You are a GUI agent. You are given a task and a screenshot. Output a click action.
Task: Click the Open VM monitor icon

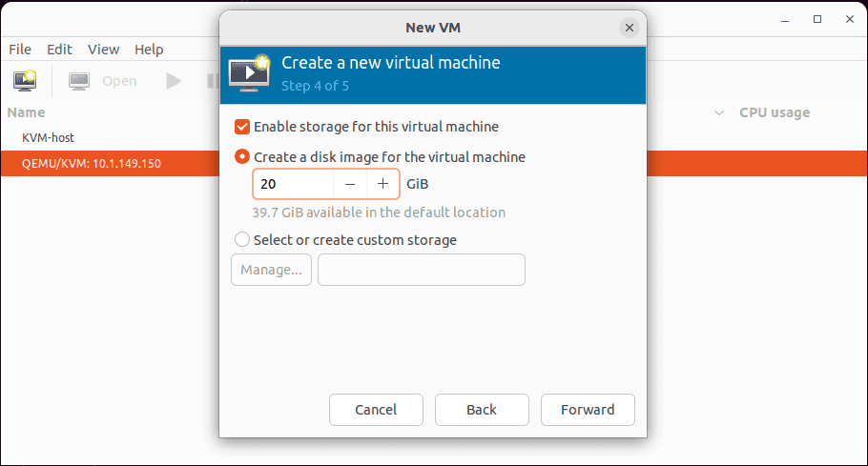pyautogui.click(x=79, y=81)
